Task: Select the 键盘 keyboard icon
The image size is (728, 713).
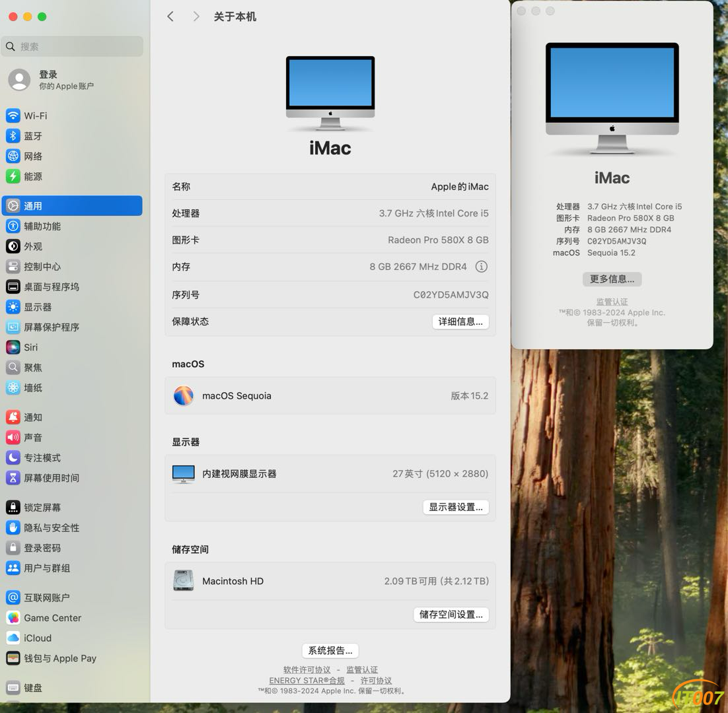Action: click(x=13, y=688)
